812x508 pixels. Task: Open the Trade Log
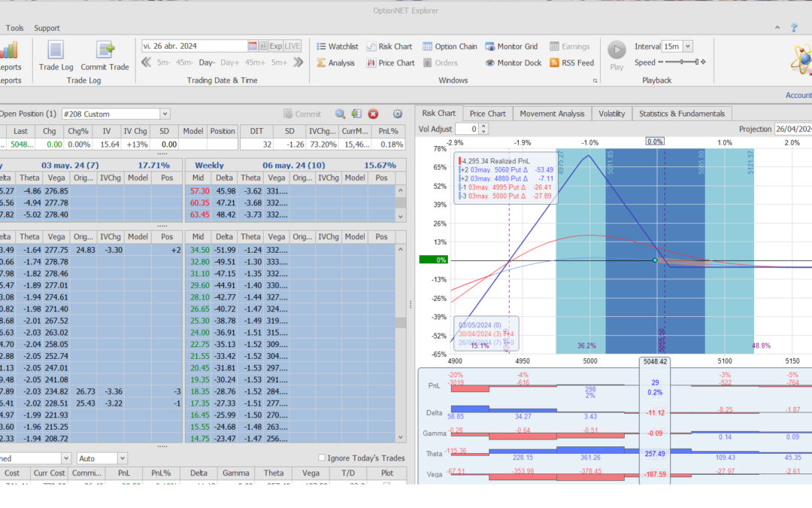[x=55, y=56]
